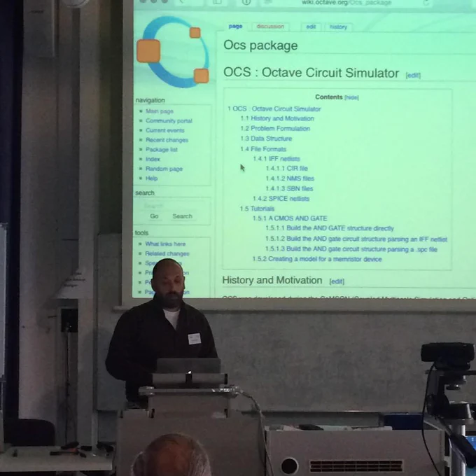Jump to '1.5.1.1 Build the AND GATE structure directly'
This screenshot has height=476, width=476.
coord(330,228)
